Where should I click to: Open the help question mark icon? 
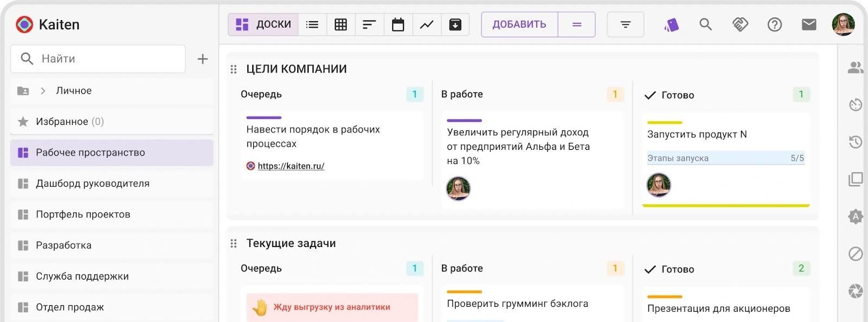[775, 24]
